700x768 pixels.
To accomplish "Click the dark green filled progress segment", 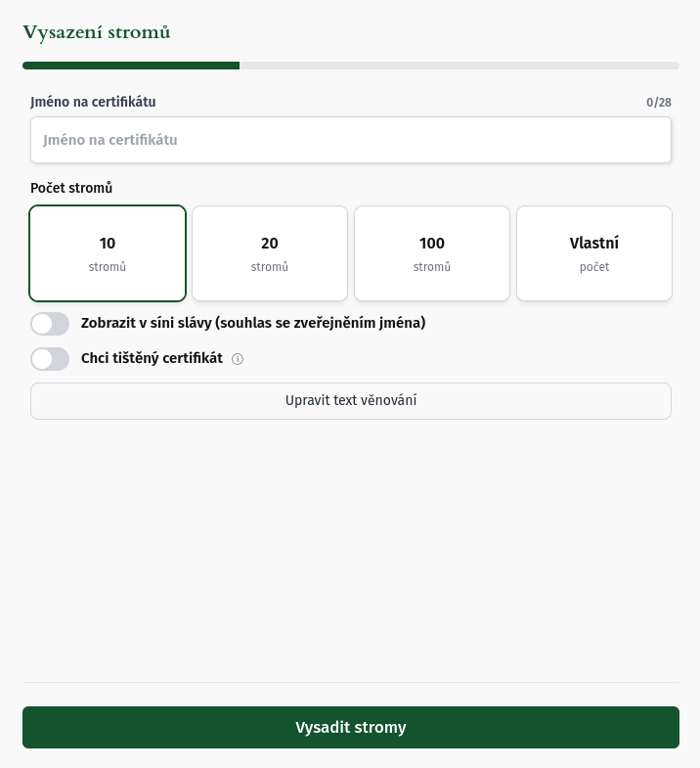I will coord(131,66).
